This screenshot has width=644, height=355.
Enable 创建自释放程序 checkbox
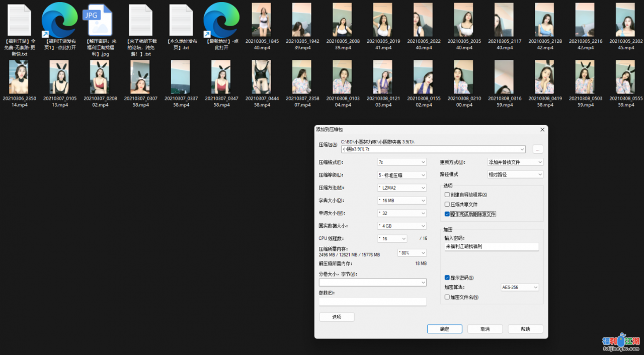coord(447,195)
